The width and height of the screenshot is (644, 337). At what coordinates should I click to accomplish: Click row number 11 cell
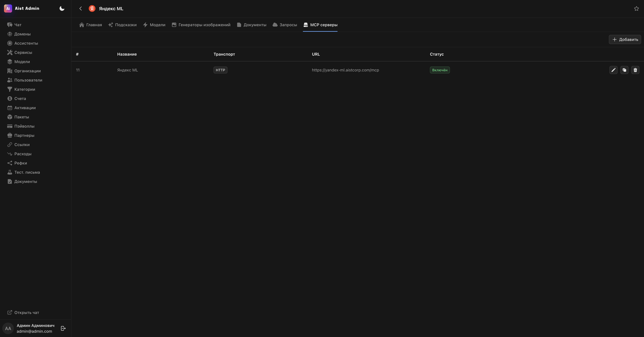click(78, 70)
